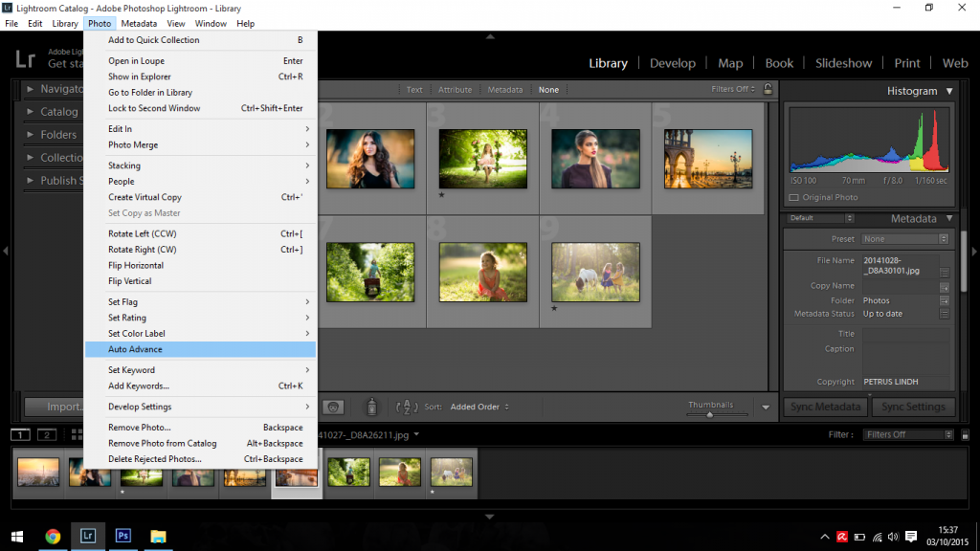Expand the Catalog panel
Viewport: 980px width, 551px height.
pyautogui.click(x=30, y=112)
